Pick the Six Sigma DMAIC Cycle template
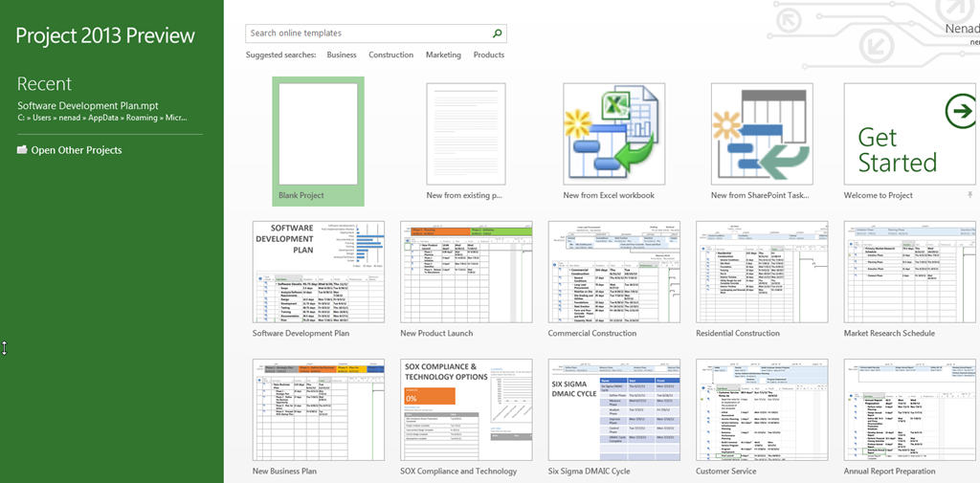 click(613, 409)
